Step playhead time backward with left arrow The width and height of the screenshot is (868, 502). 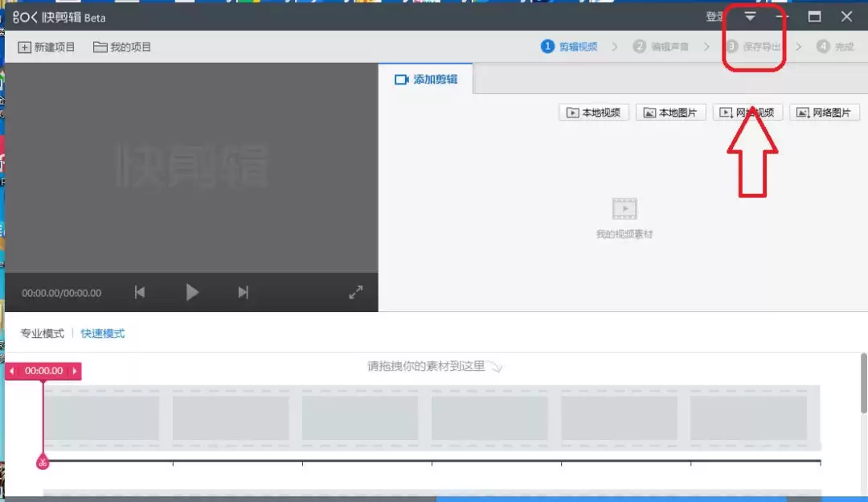point(11,371)
